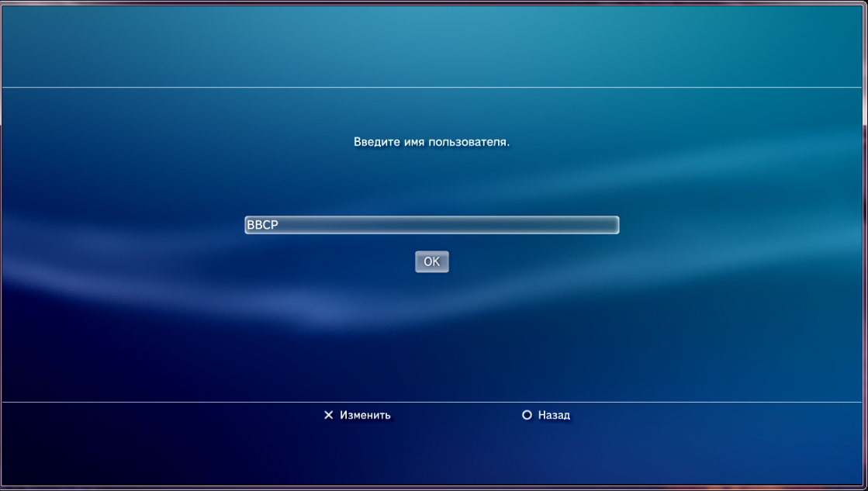Click the BBCP text in the field
Viewport: 868px width, 491px height.
(262, 225)
